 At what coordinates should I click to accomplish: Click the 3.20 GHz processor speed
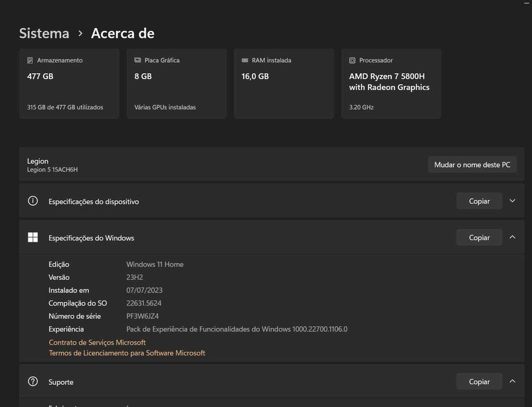[361, 107]
